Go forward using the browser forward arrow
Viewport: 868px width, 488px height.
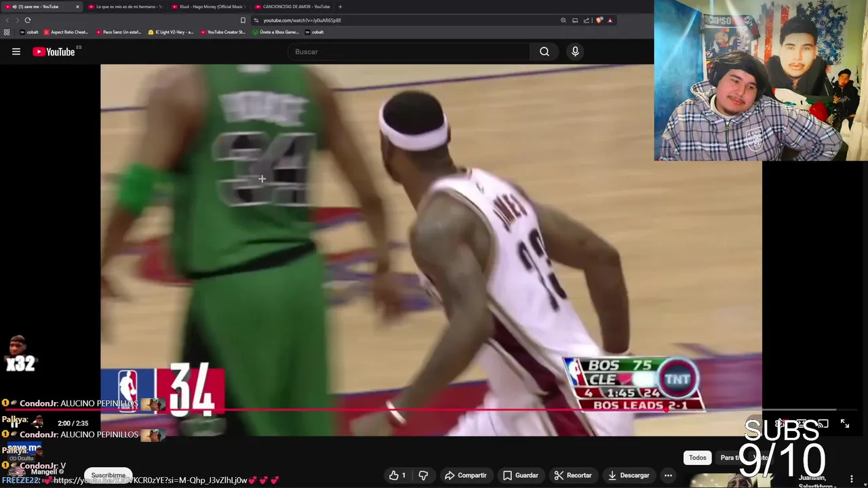coord(17,20)
